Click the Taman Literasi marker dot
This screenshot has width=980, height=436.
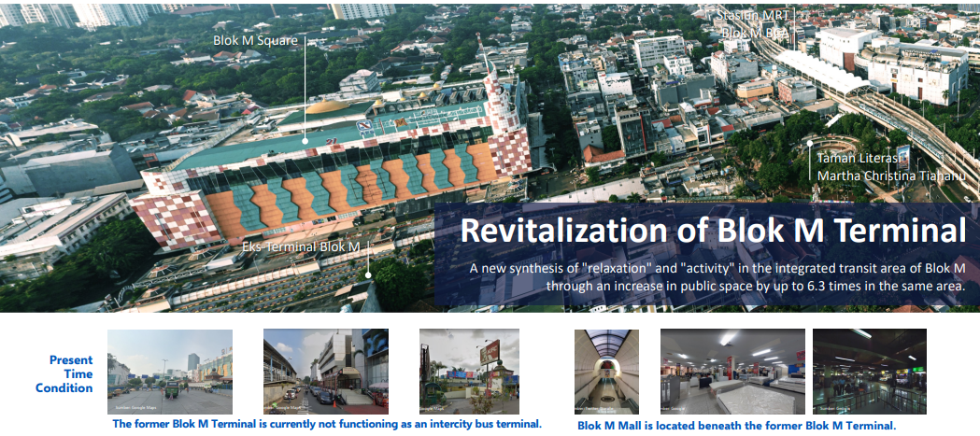(809, 143)
